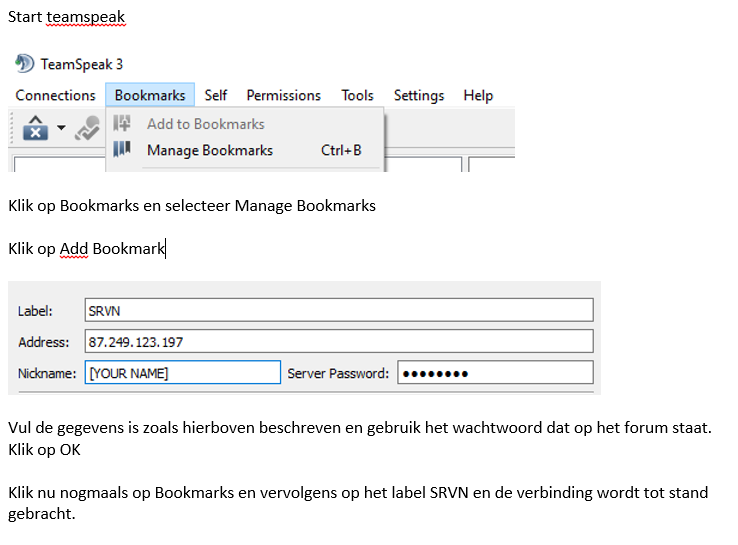Click the Nickname field [YOUR NAME]

(183, 372)
